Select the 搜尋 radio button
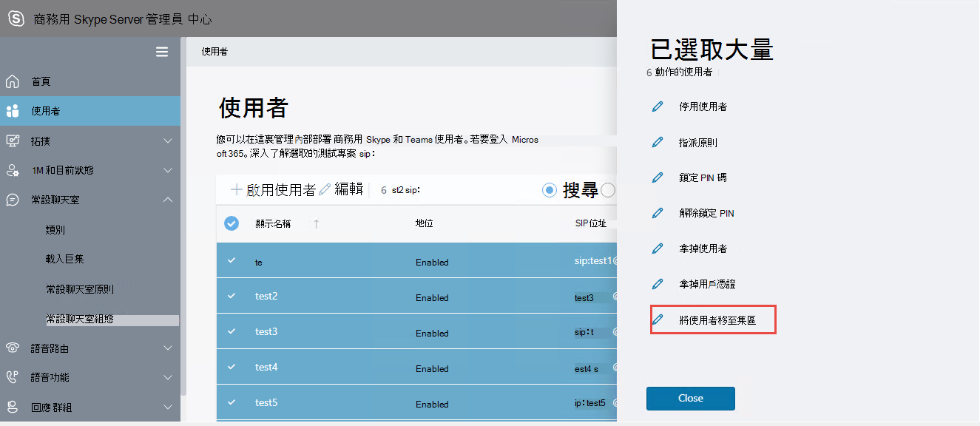The width and height of the screenshot is (980, 426). coord(550,191)
